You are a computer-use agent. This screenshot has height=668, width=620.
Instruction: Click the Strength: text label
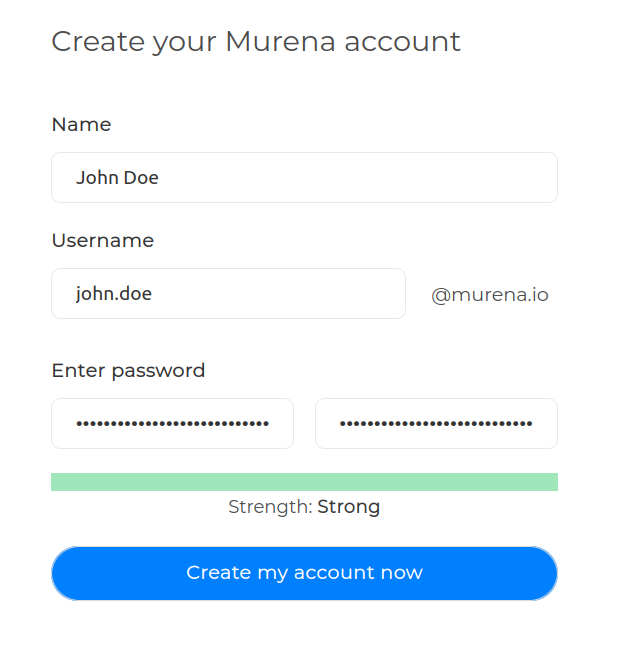click(270, 507)
